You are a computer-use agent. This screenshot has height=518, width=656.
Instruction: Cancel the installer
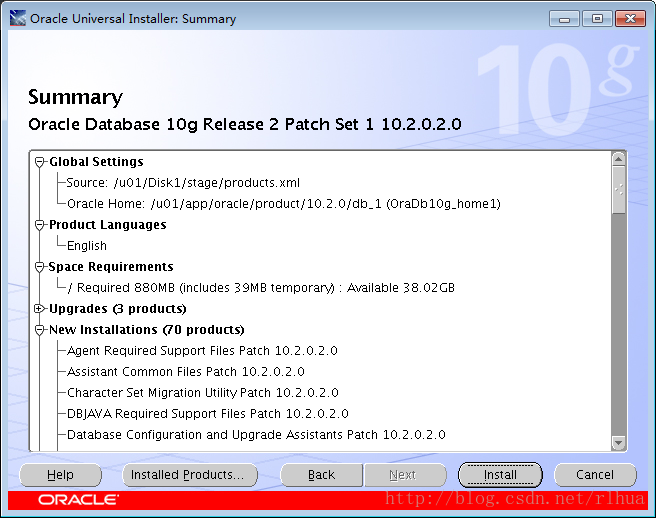pos(595,475)
